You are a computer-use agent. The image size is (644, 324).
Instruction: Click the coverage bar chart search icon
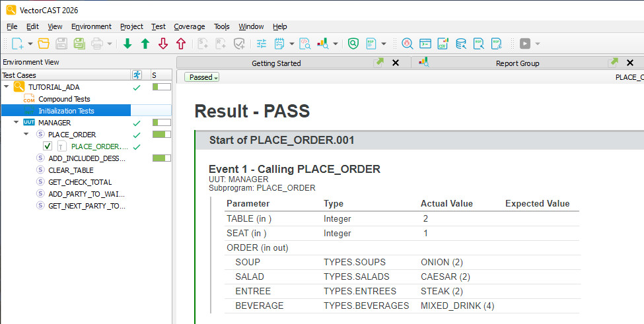point(323,44)
